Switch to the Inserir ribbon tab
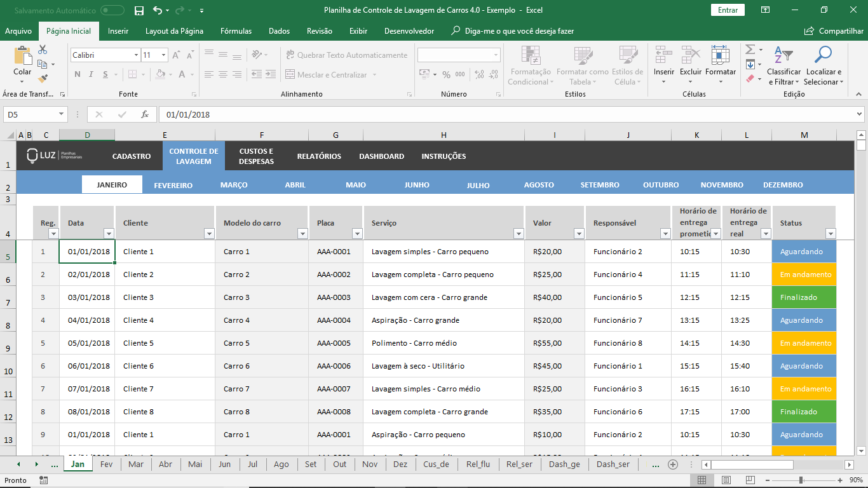Viewport: 868px width, 488px height. (118, 31)
